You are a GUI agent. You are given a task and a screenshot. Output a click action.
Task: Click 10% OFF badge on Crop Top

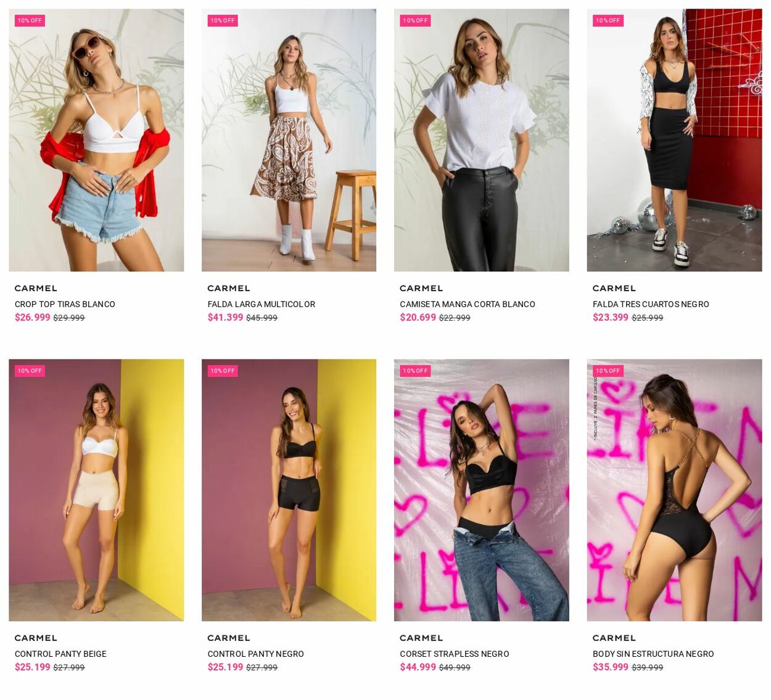pos(30,20)
